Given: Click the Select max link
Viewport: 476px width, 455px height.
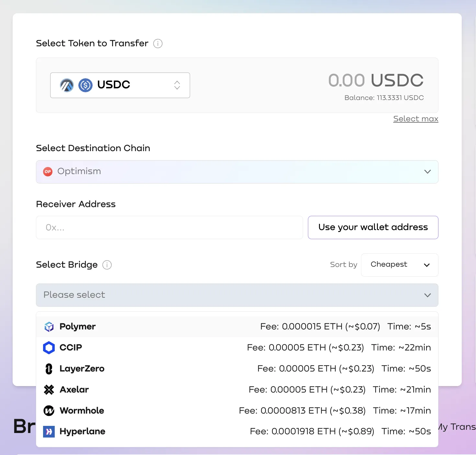Looking at the screenshot, I should point(416,119).
